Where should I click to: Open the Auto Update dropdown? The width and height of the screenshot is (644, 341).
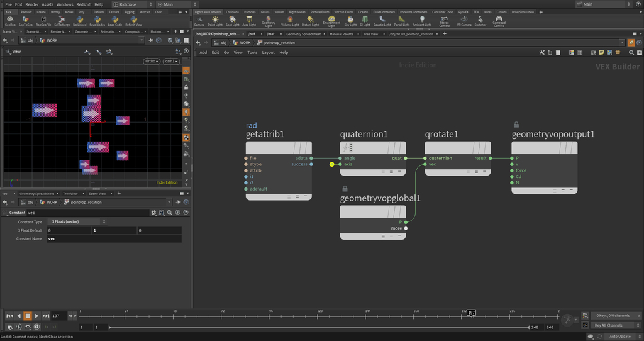click(623, 337)
